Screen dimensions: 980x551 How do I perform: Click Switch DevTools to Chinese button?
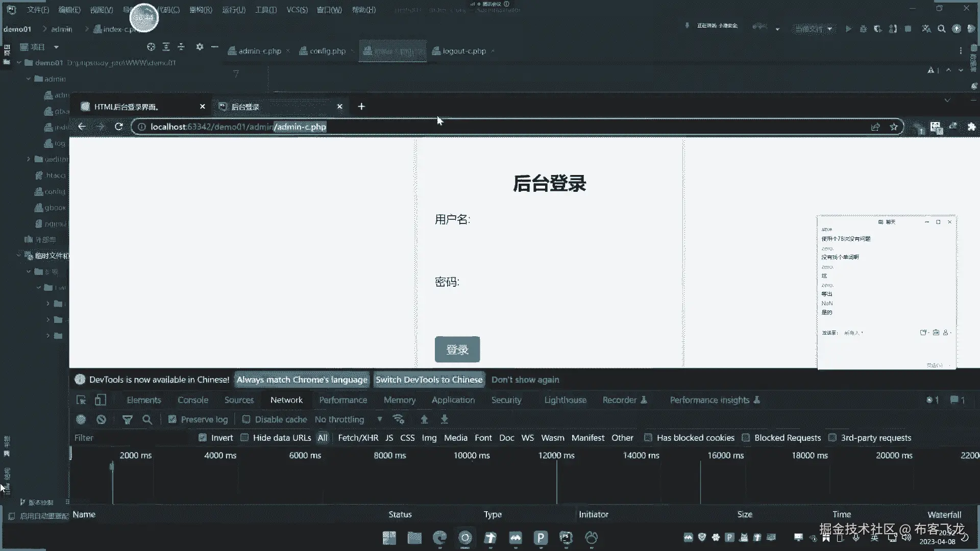coord(429,380)
